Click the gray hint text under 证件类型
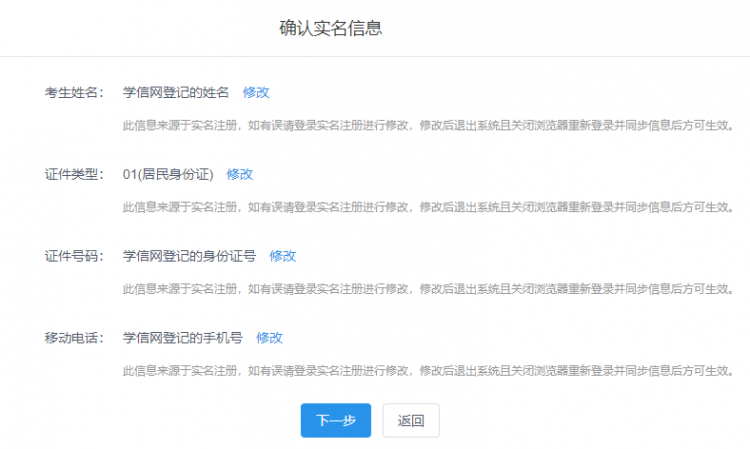Screen dimensions: 750x449 (x=425, y=207)
